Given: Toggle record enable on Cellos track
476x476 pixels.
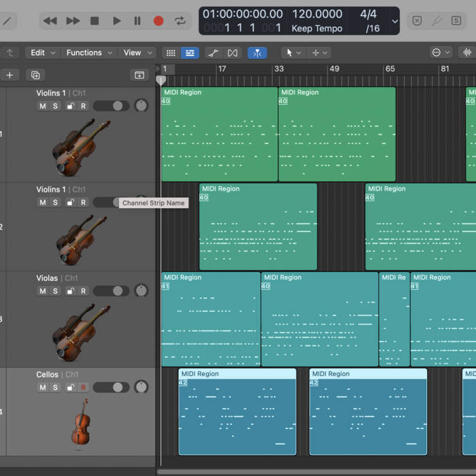Looking at the screenshot, I should [x=84, y=388].
